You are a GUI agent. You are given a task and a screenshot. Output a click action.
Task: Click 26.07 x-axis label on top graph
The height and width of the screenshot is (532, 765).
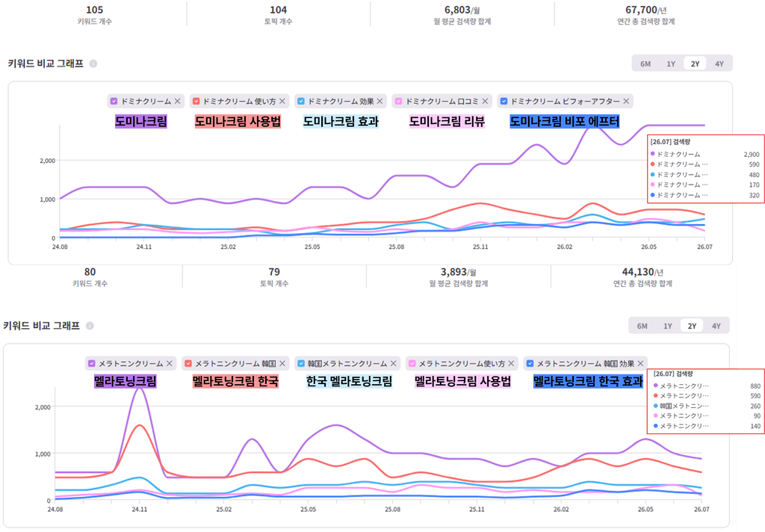pyautogui.click(x=704, y=247)
